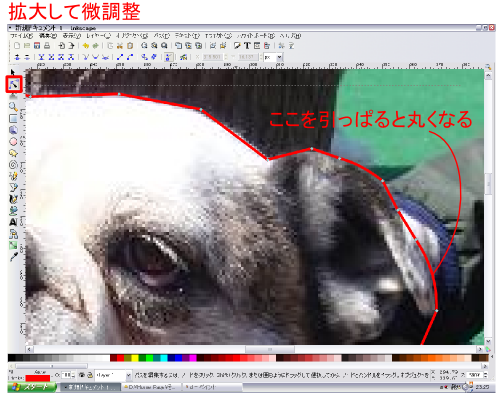
Task: Click Insert new nodes icon
Action: [17, 57]
